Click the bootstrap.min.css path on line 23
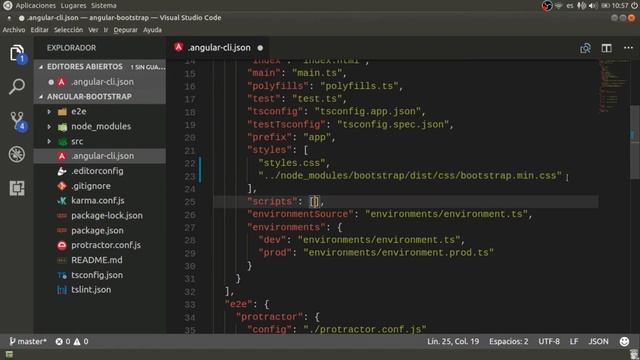Image resolution: width=640 pixels, height=360 pixels. coord(410,176)
